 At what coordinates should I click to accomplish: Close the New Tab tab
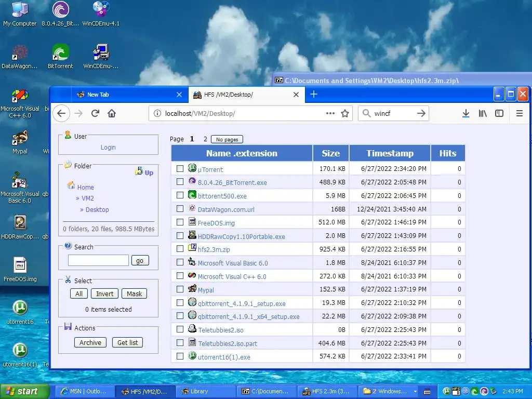click(179, 95)
